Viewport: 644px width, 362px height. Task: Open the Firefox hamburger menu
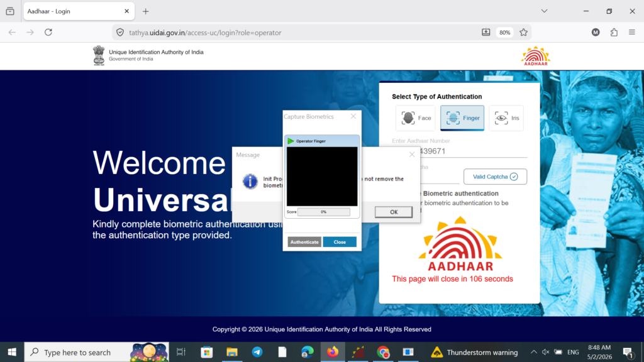632,33
